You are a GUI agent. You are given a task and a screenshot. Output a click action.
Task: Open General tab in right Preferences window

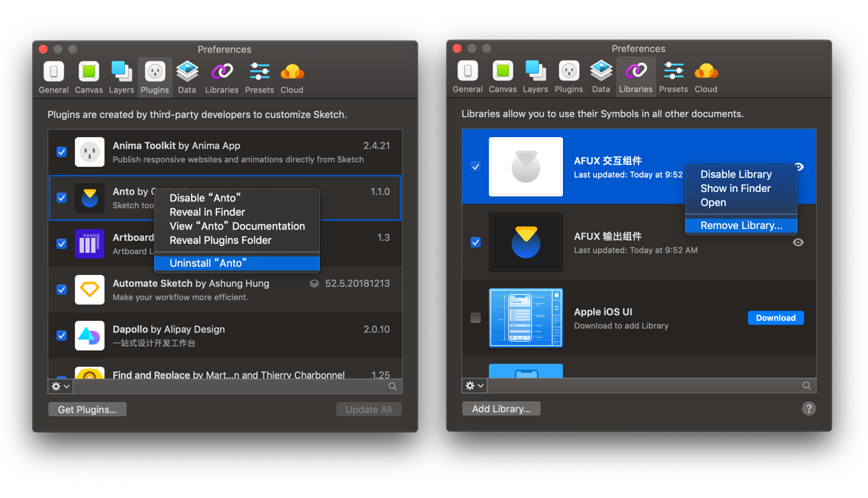point(468,76)
